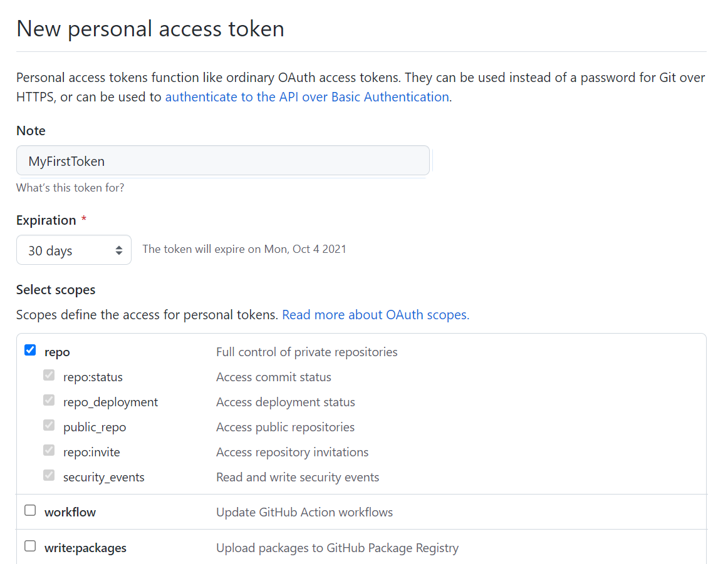Click the public_repo scope label
This screenshot has width=728, height=564.
tap(95, 428)
